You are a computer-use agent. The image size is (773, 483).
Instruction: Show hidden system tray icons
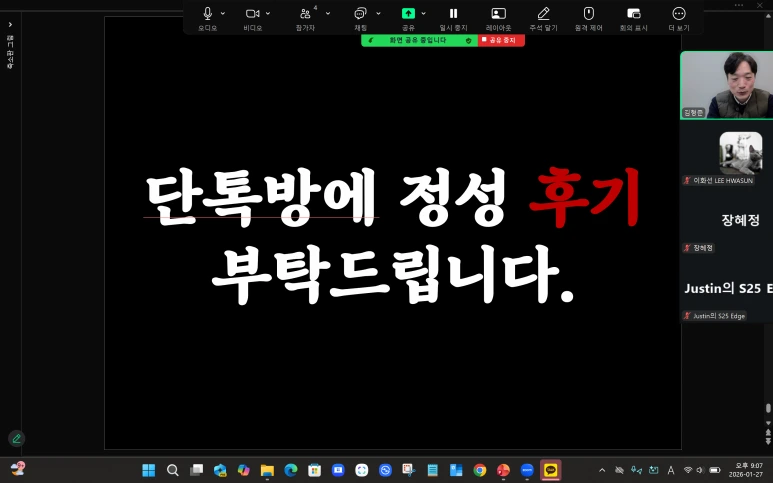click(602, 470)
